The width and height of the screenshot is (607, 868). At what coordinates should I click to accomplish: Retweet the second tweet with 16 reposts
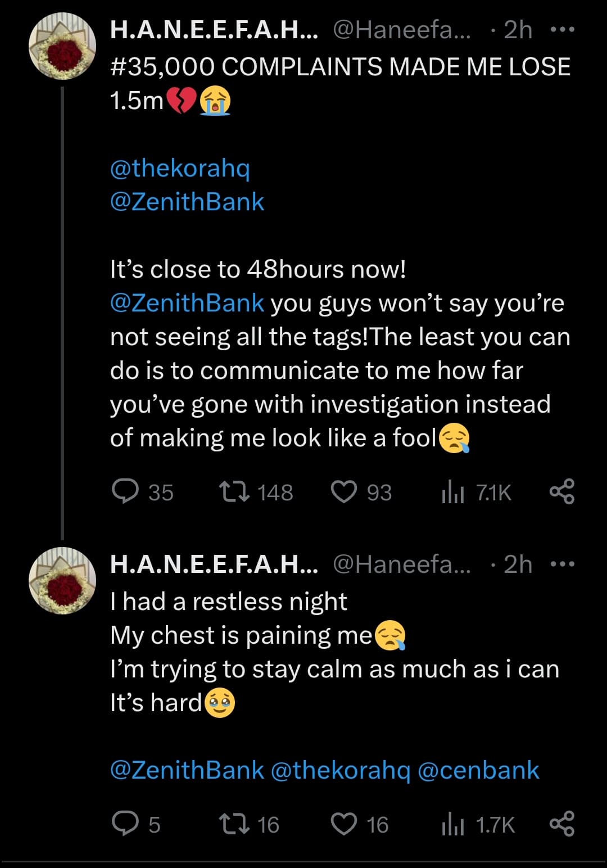coord(234,824)
